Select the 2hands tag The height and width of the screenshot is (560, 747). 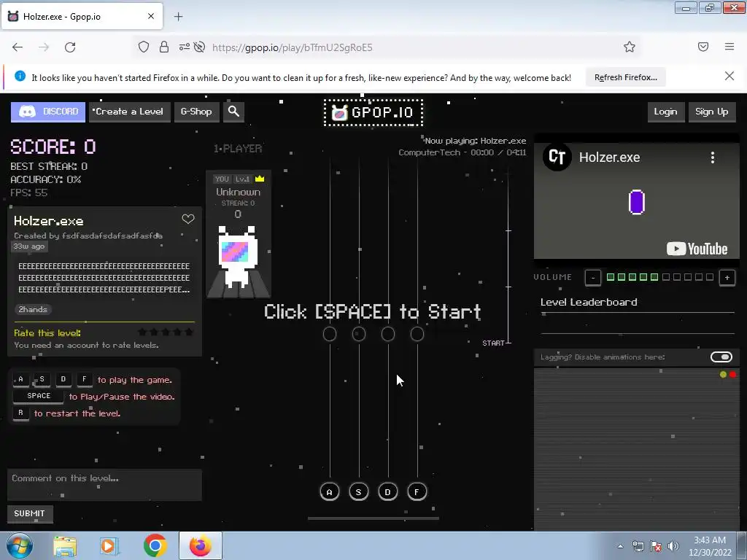pyautogui.click(x=33, y=309)
